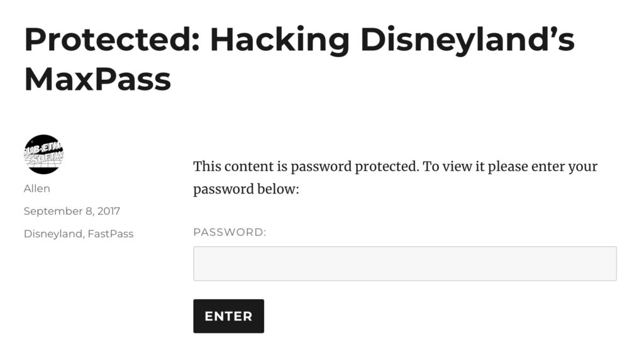This screenshot has width=644, height=353.
Task: Click the "password below:" text line
Action: click(x=246, y=189)
